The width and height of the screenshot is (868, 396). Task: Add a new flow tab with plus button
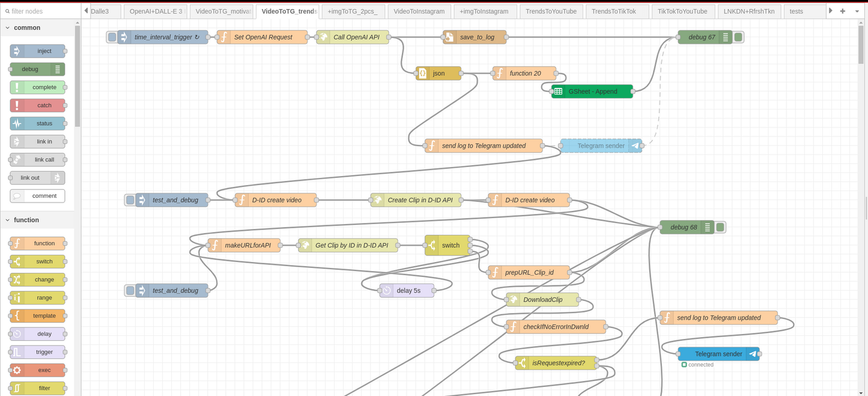coord(843,11)
